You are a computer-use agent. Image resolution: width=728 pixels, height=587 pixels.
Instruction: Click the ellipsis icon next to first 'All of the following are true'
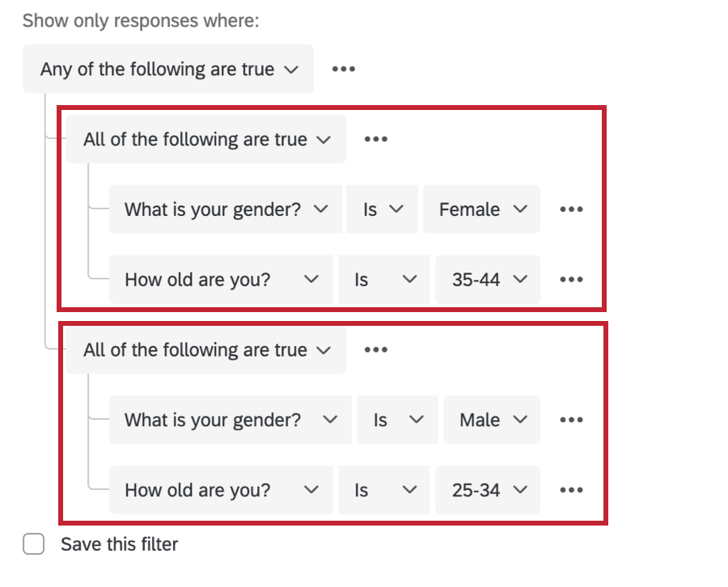tap(375, 138)
